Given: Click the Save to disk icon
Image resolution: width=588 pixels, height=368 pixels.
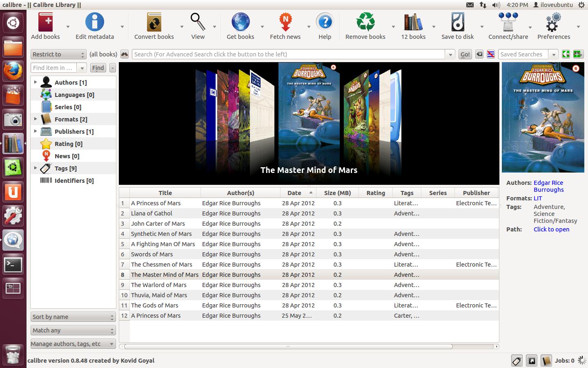Looking at the screenshot, I should [457, 22].
